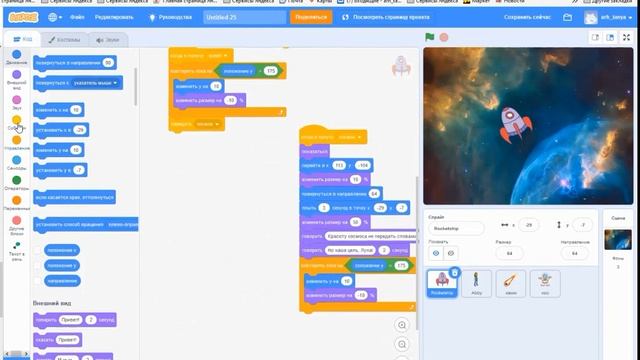Viewport: 640px width, 360px height.
Task: Zoom out the scripts workspace
Action: pyautogui.click(x=402, y=344)
